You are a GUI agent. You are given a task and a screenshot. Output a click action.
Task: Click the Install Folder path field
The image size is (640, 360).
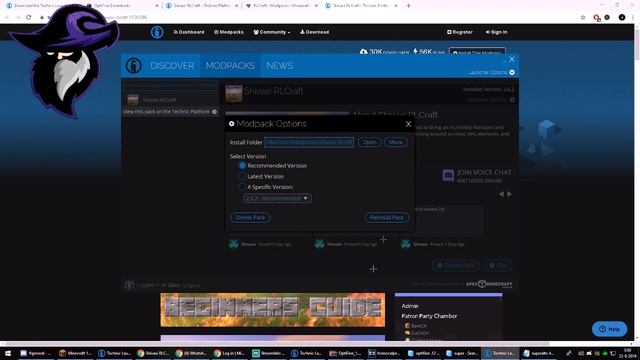coord(309,142)
